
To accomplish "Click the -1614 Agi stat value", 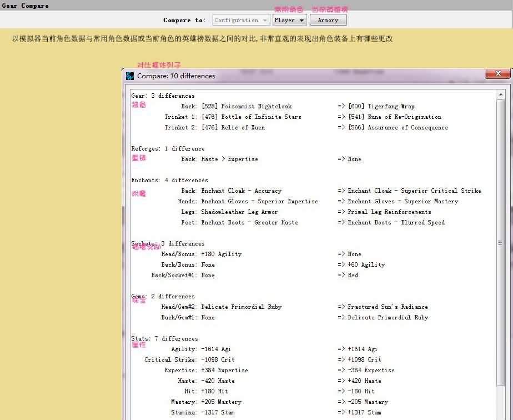I will coord(216,349).
